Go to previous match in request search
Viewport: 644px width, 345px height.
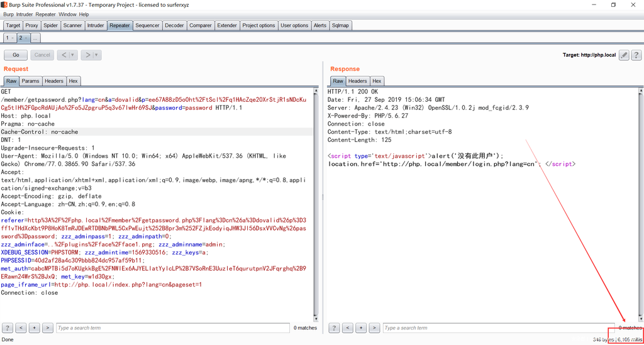point(21,328)
